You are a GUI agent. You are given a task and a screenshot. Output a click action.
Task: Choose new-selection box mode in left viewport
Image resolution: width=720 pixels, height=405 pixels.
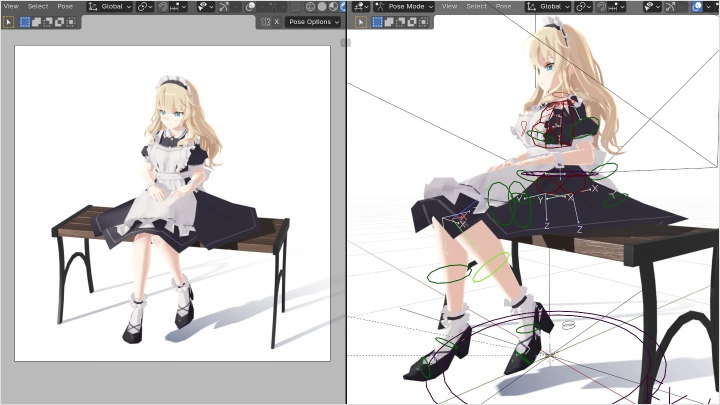(25, 21)
